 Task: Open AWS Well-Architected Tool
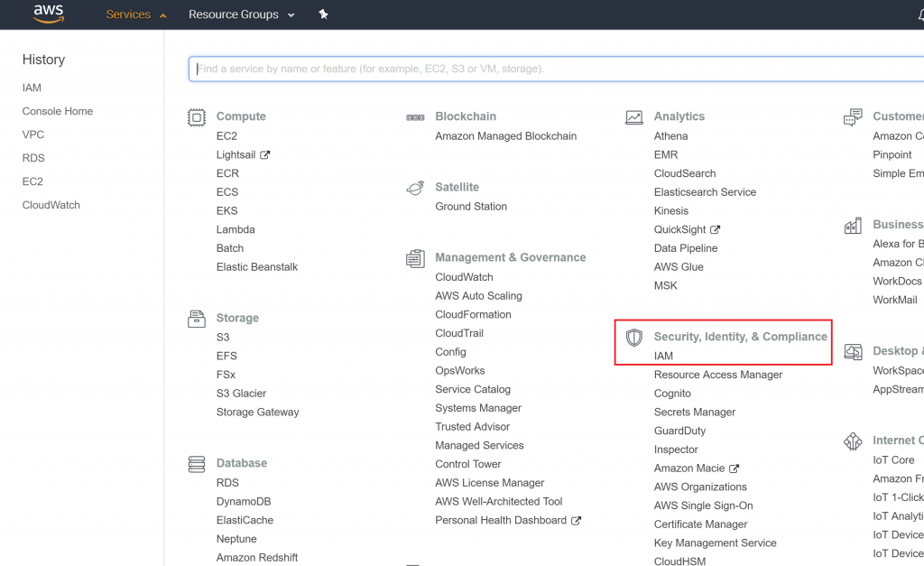tap(498, 501)
